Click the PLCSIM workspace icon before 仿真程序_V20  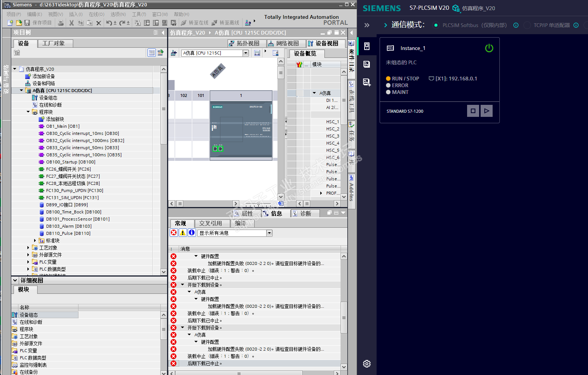tap(456, 8)
